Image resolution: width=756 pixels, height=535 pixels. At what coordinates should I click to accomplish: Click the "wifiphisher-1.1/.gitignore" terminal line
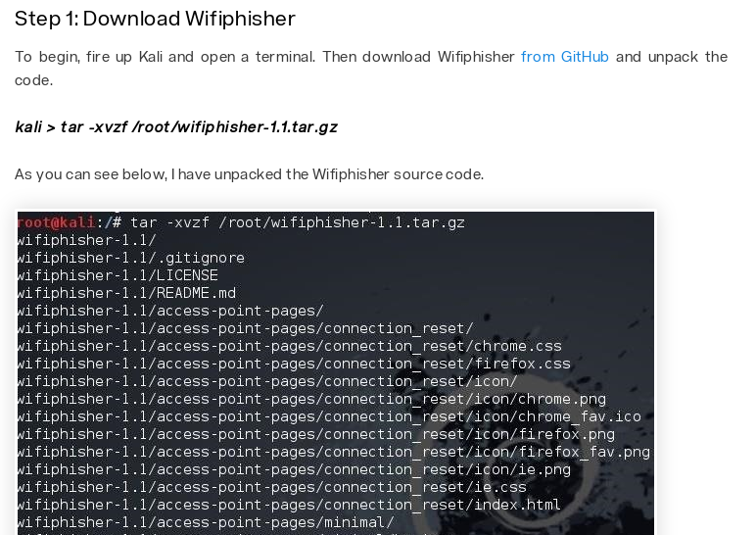coord(130,258)
